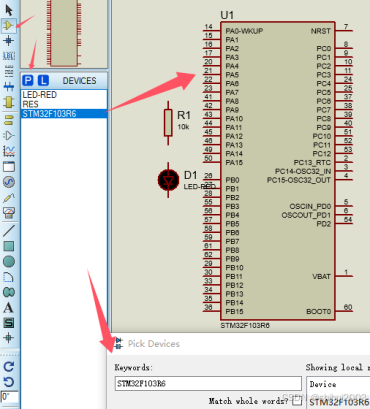Select the Probe mode tool

tap(9, 197)
